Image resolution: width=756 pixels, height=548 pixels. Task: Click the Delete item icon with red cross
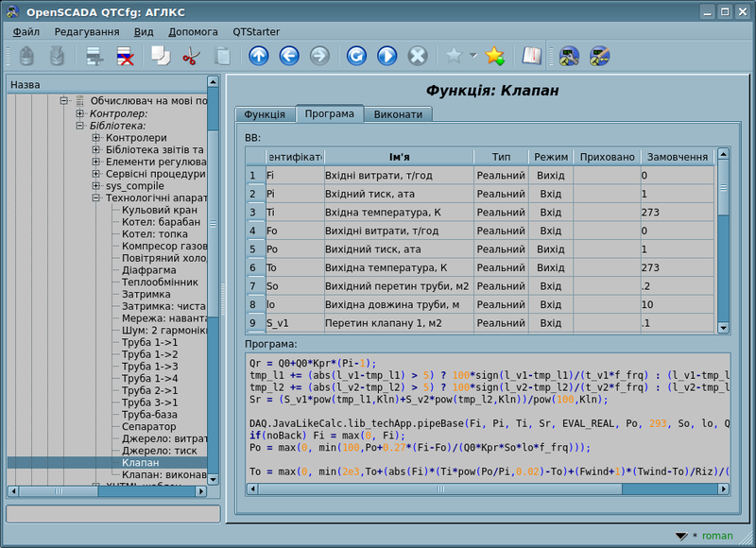coord(126,56)
